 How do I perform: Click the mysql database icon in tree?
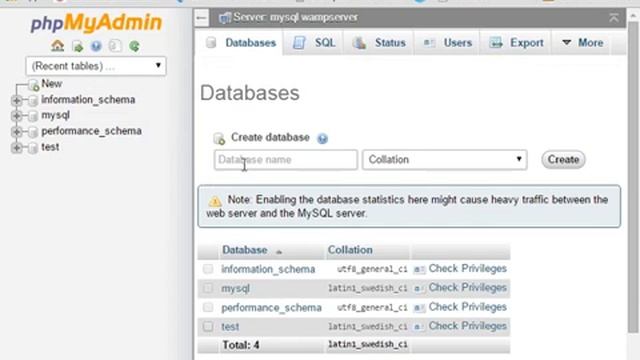(x=33, y=116)
